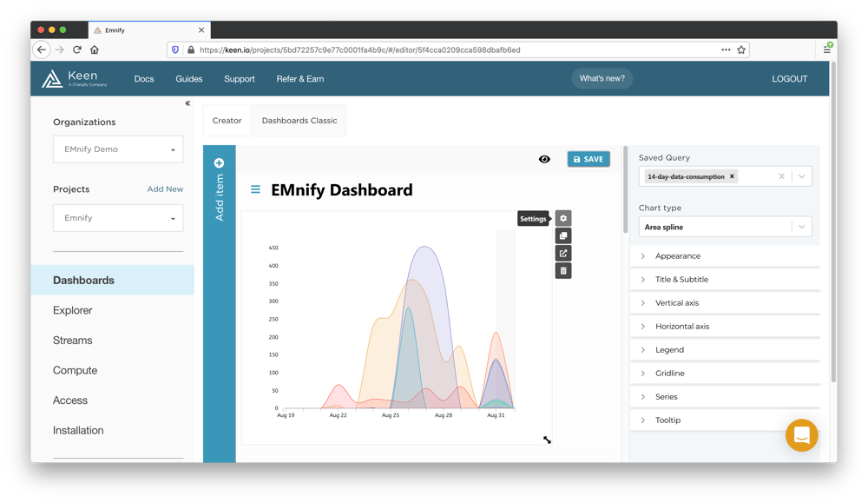The width and height of the screenshot is (868, 503).
Task: Open the Saved Query dropdown arrow
Action: click(x=801, y=176)
